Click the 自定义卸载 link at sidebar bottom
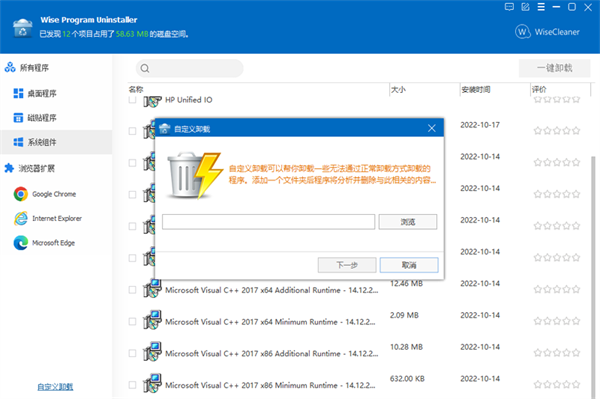 (55, 387)
